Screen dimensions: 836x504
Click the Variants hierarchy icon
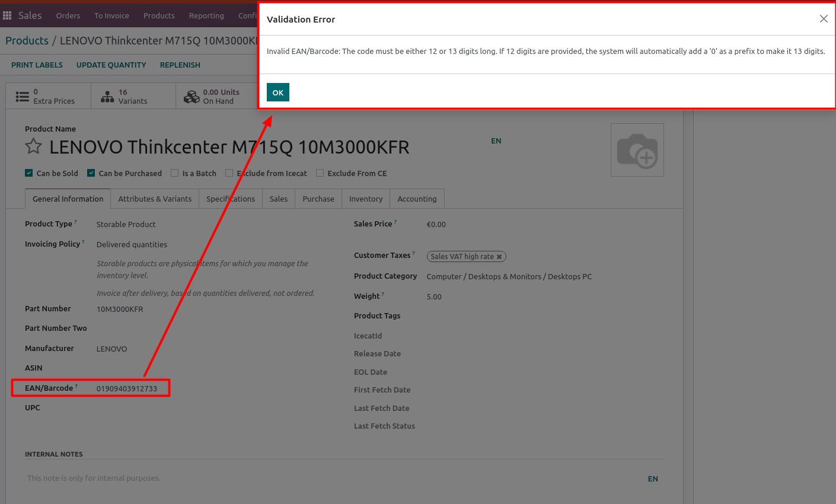107,97
